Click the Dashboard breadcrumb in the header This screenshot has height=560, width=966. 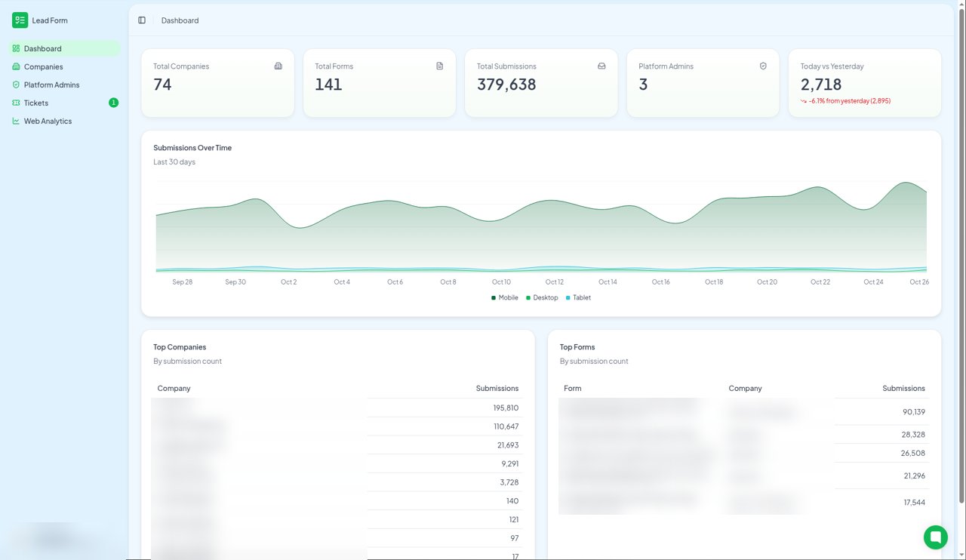click(x=180, y=20)
